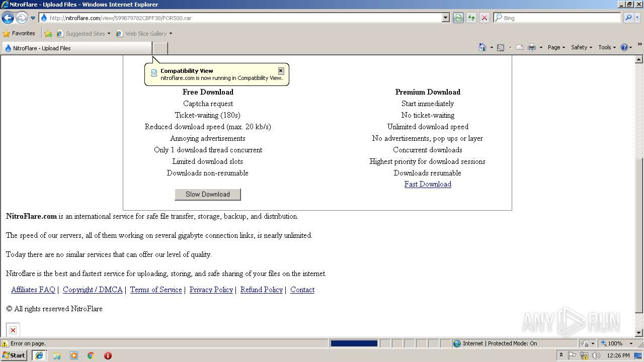The width and height of the screenshot is (644, 362).
Task: Run search with the magnifier button
Action: (x=628, y=18)
